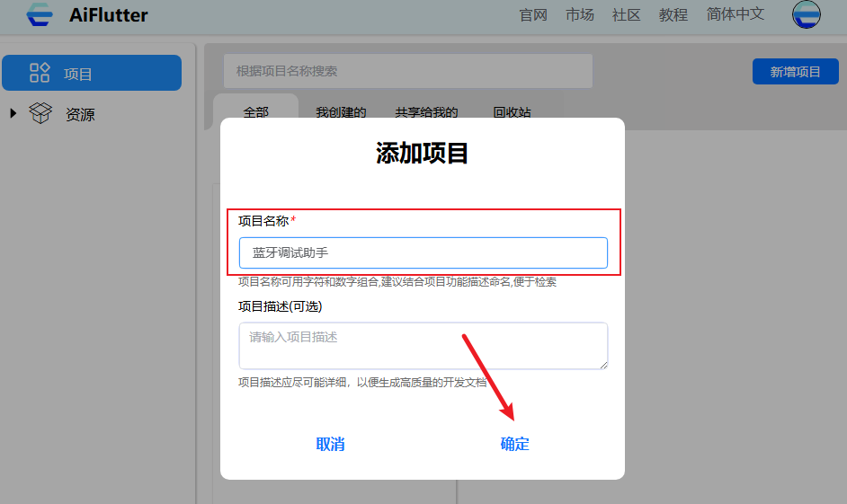Click the 资源 box icon in sidebar
Viewport: 847px width, 504px height.
[40, 113]
